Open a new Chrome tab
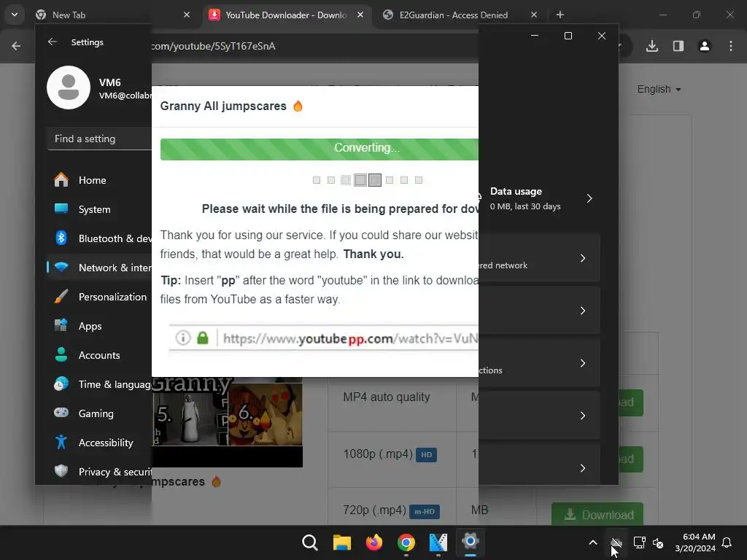 click(560, 15)
